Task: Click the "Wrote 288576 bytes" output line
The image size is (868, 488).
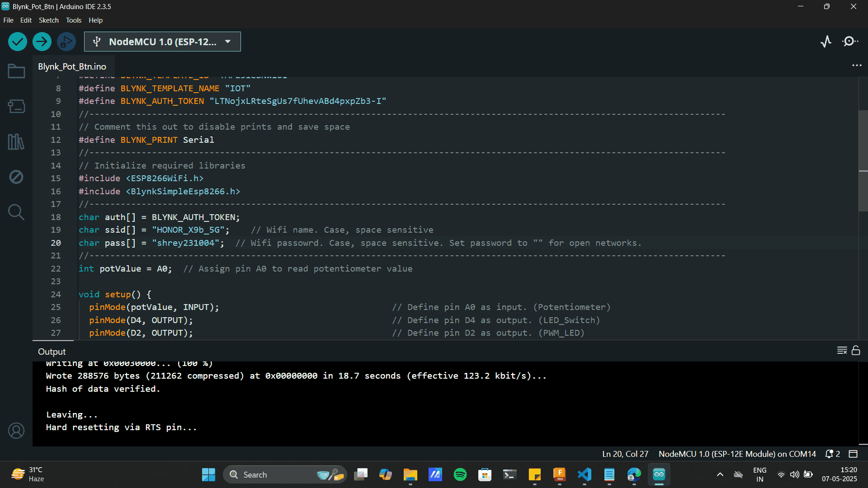Action: coord(296,376)
